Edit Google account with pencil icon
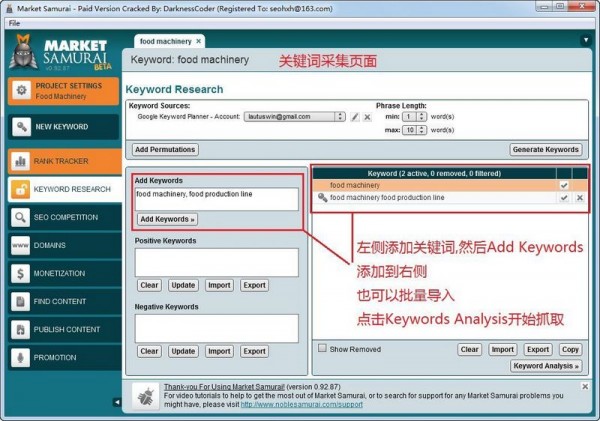 355,117
